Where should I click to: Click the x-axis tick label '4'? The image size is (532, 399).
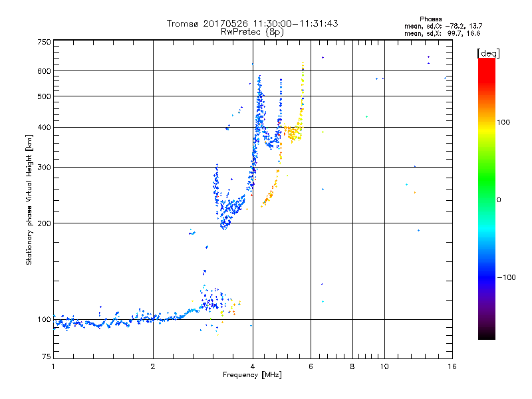pyautogui.click(x=253, y=366)
